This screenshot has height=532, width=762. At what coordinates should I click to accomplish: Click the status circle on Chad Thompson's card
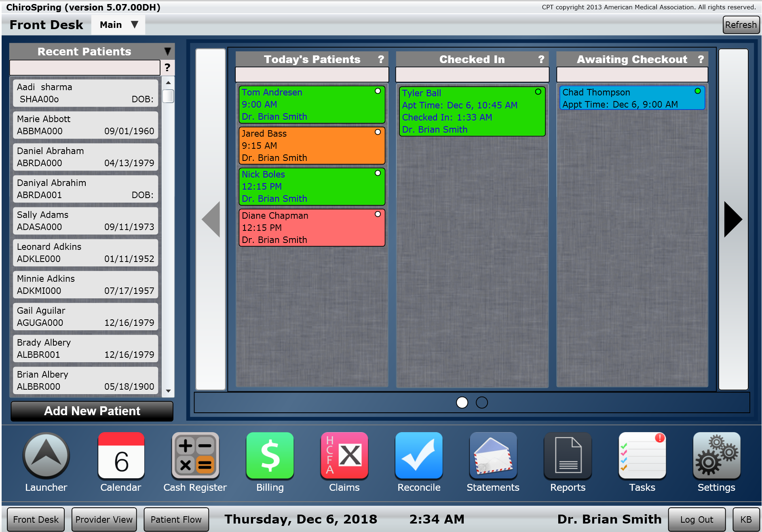[x=697, y=91]
